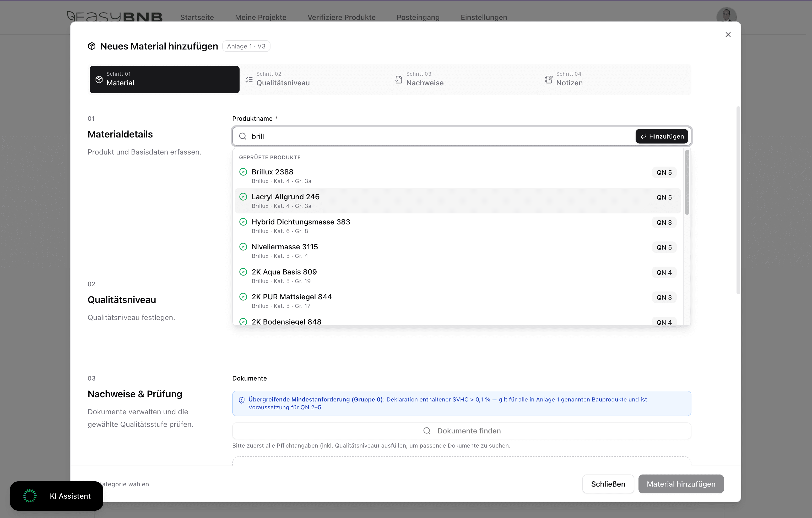This screenshot has height=518, width=812.
Task: Click the Dokumente finden button
Action: [462, 431]
